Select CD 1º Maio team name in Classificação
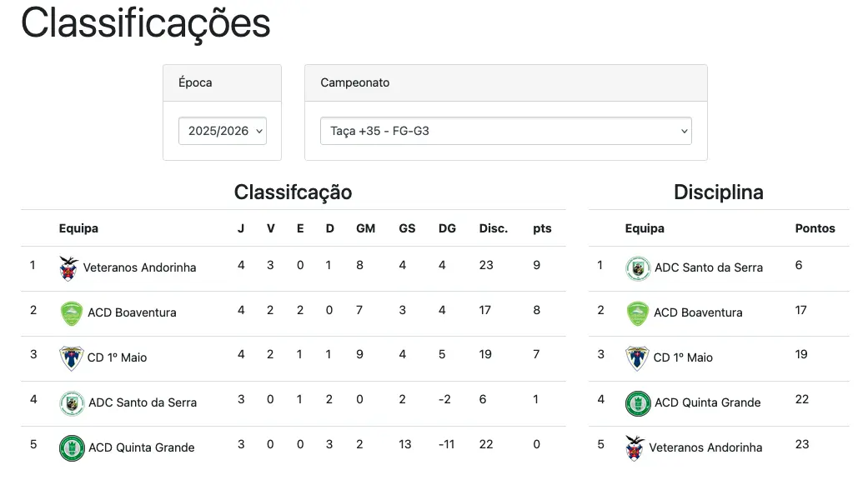The width and height of the screenshot is (868, 485). (117, 357)
